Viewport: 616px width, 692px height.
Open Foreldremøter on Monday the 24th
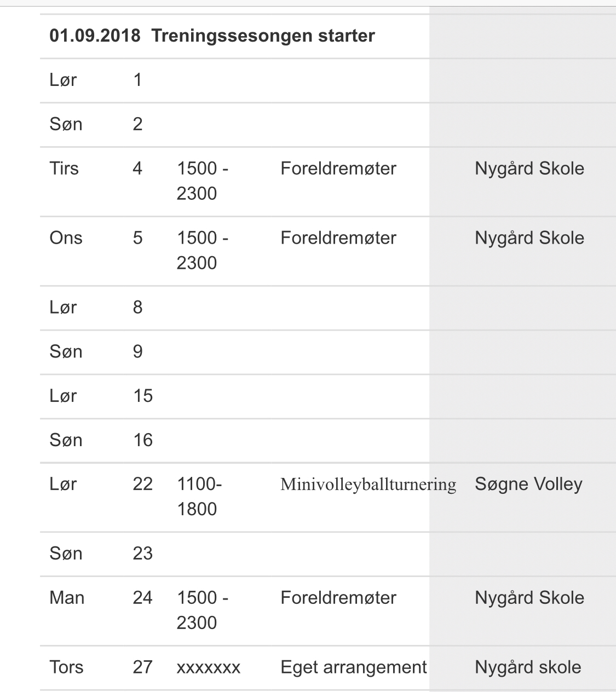(x=338, y=598)
